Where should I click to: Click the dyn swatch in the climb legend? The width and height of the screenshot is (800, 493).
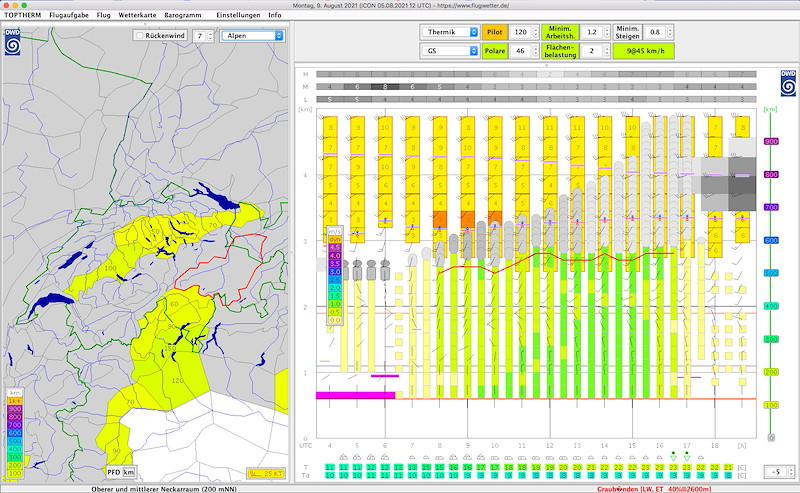coord(334,239)
